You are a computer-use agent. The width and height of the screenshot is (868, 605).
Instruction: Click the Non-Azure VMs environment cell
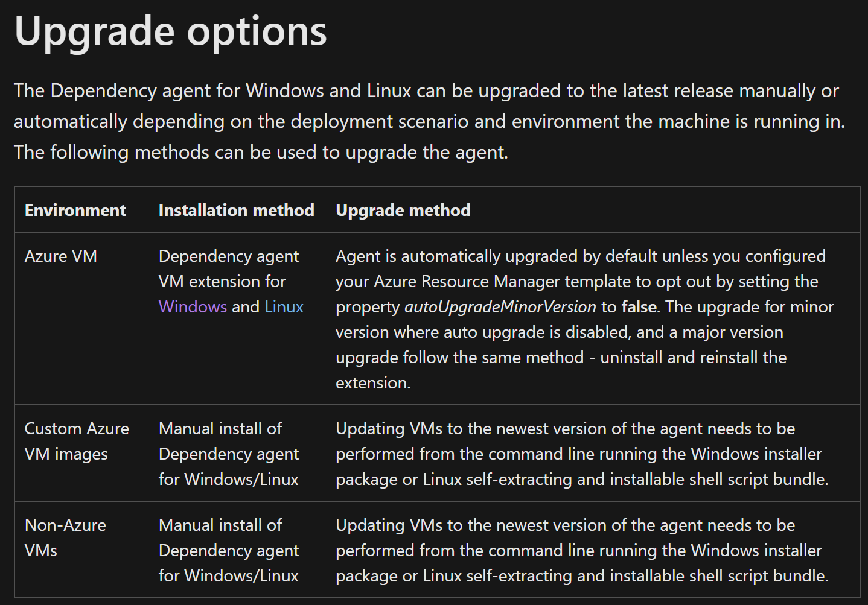(65, 537)
